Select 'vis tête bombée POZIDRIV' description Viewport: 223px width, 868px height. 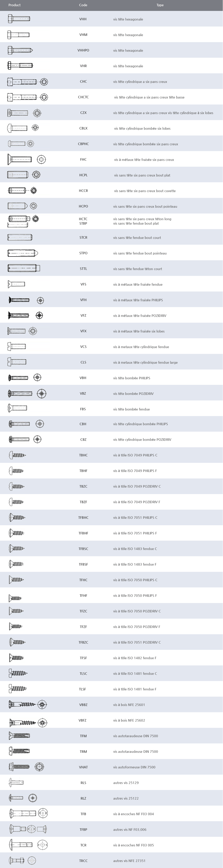click(x=133, y=394)
